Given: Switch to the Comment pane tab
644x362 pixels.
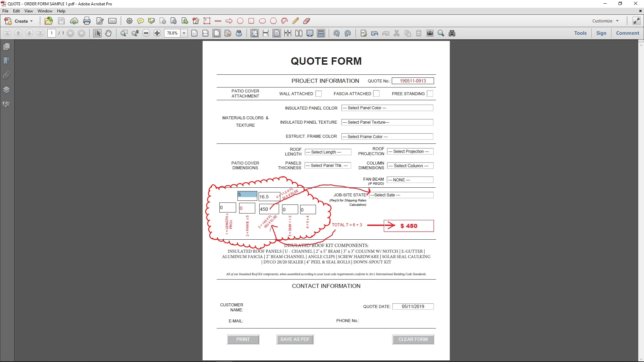Looking at the screenshot, I should [x=627, y=33].
